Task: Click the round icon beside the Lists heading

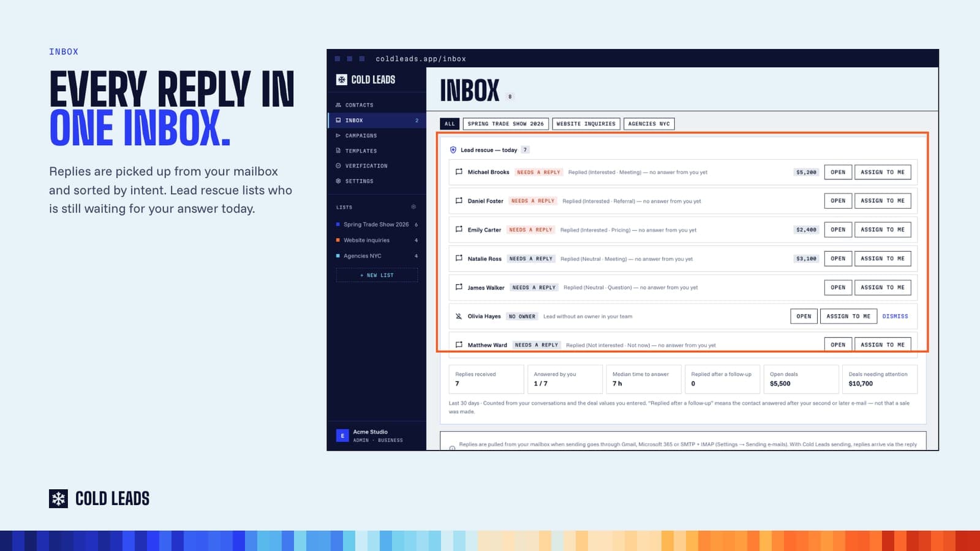Action: point(413,207)
